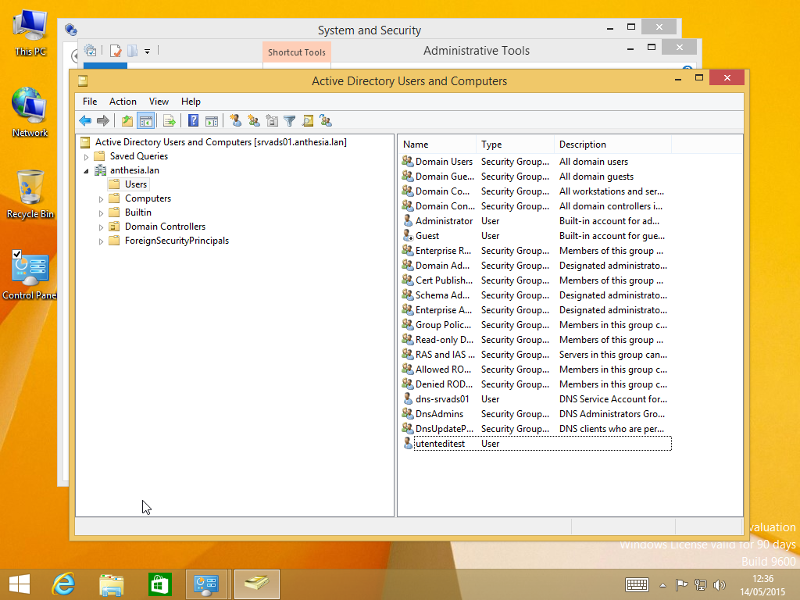This screenshot has width=800, height=600.
Task: Select Builtin in the console tree
Action: 138,212
